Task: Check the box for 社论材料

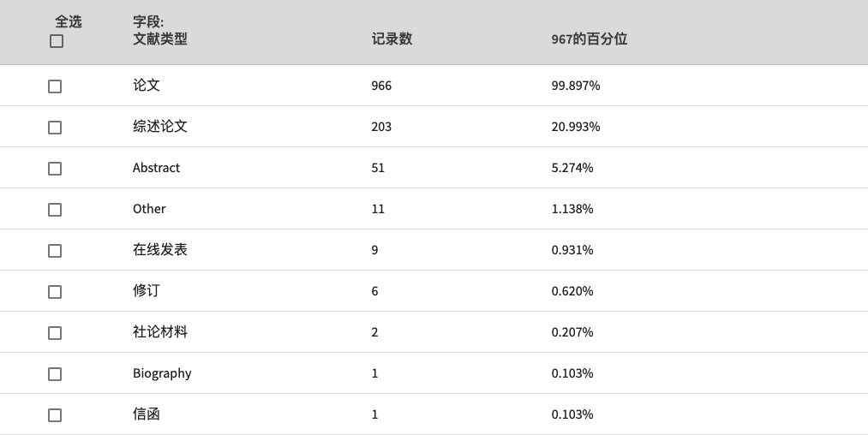Action: (x=55, y=333)
